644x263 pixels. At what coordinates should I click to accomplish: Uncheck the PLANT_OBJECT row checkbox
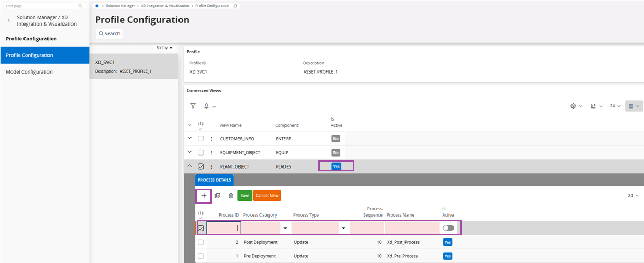pyautogui.click(x=201, y=166)
